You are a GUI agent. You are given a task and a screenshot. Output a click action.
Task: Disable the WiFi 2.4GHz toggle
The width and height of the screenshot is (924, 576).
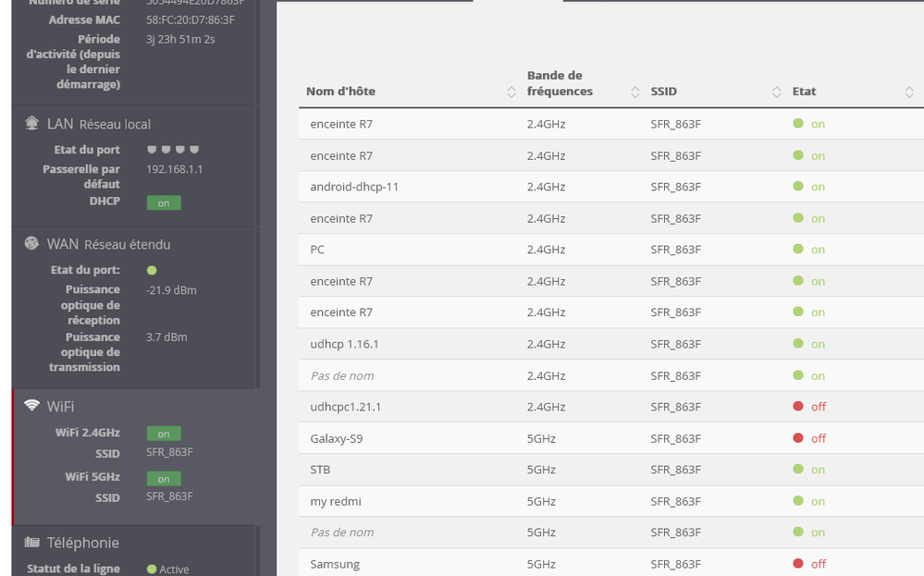[163, 433]
